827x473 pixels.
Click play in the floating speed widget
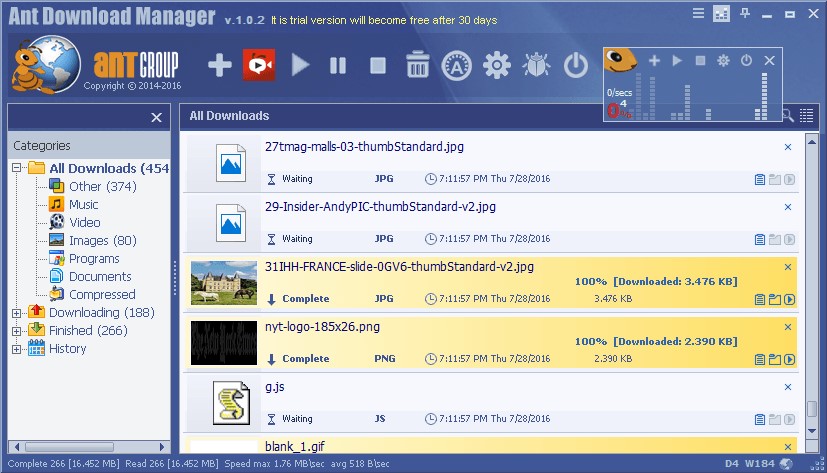point(677,61)
